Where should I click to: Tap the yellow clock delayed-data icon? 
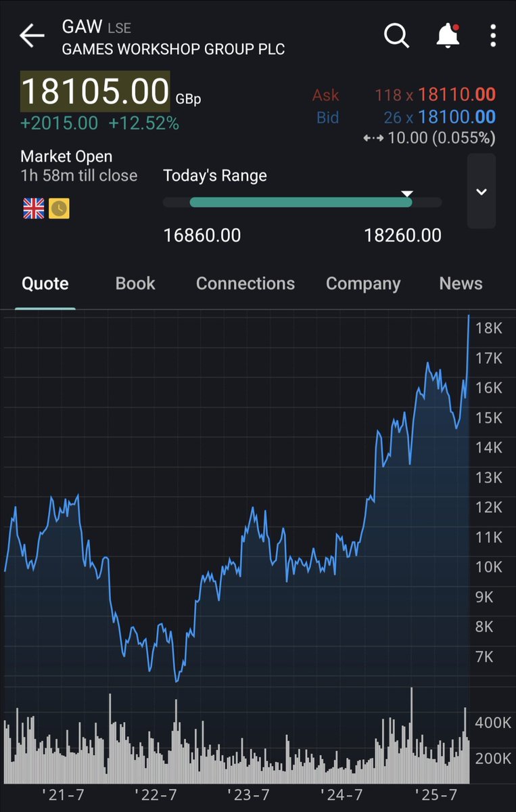59,209
